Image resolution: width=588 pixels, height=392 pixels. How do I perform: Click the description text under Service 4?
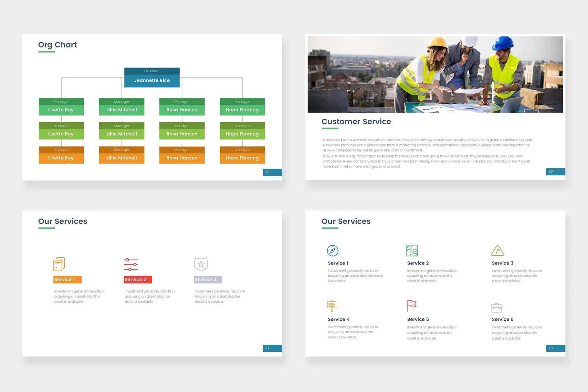click(x=353, y=332)
